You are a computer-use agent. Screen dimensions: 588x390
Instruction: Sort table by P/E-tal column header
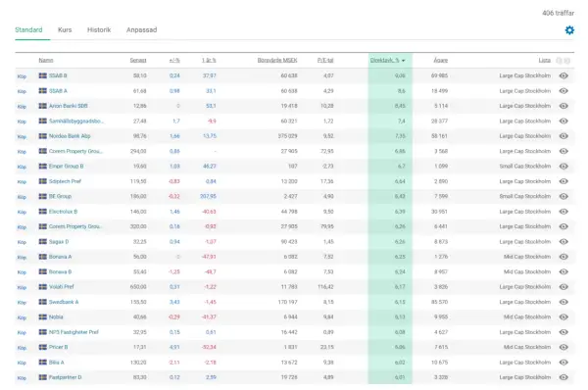[x=325, y=61]
